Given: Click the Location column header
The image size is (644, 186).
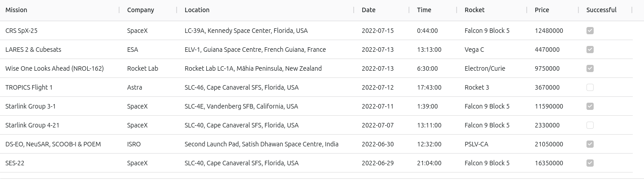Looking at the screenshot, I should 197,10.
